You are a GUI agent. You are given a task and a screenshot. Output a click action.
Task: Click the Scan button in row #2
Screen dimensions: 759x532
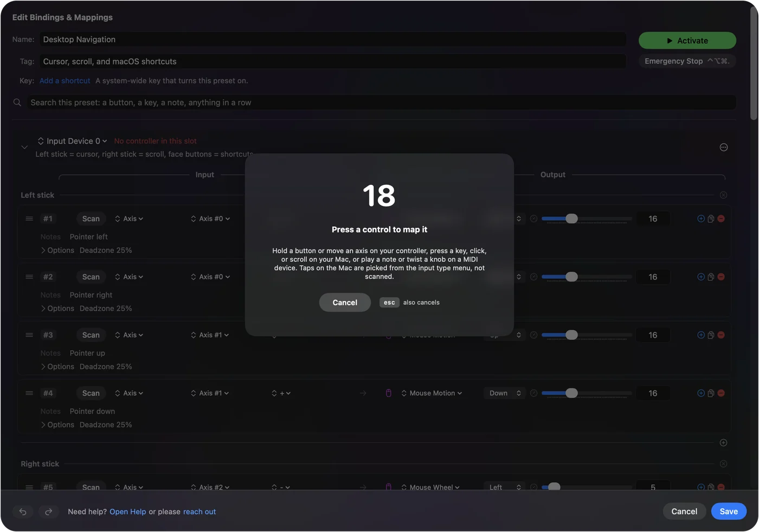91,277
